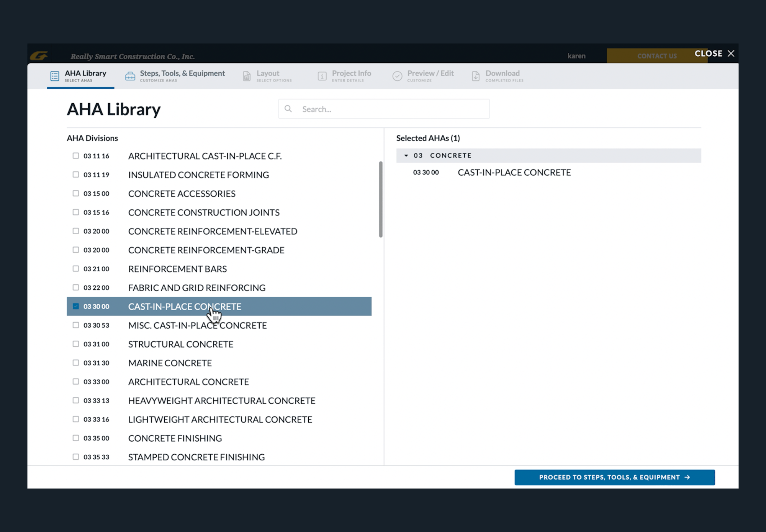Click Structural Concrete row text
Screen dimensions: 766x532
click(181, 344)
